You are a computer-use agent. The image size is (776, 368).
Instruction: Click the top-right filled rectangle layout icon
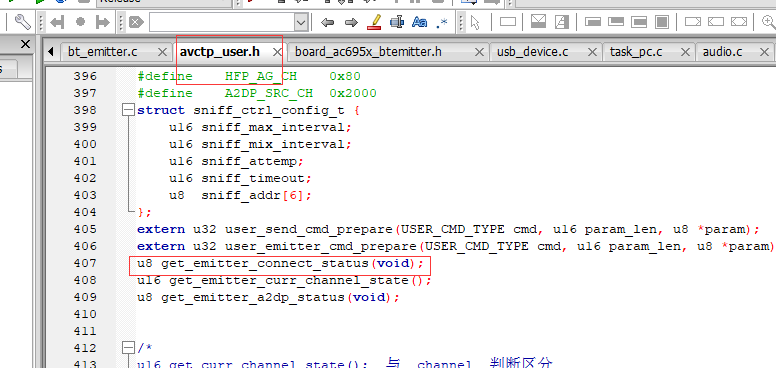pyautogui.click(x=616, y=22)
